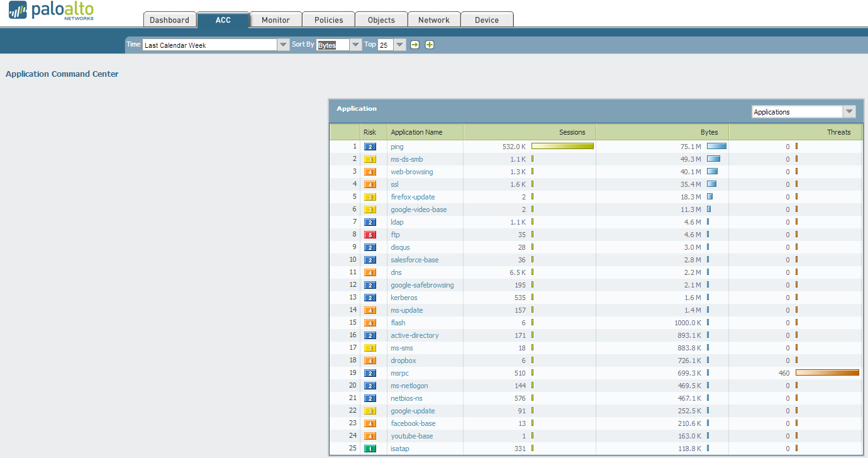Open the ms-update application link
This screenshot has width=868, height=458.
(406, 310)
